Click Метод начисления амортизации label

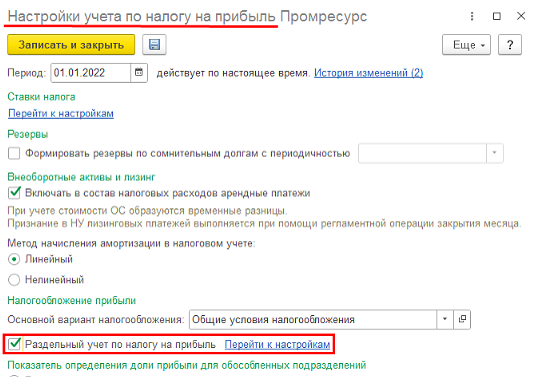point(131,243)
